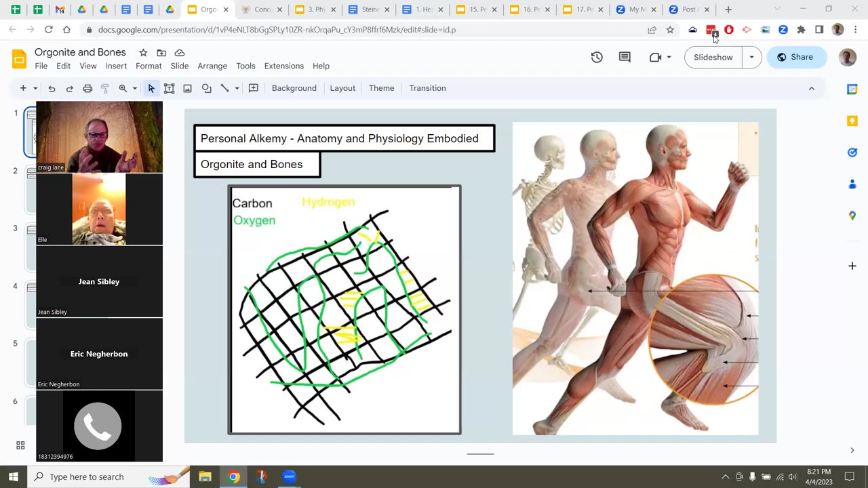
Task: Open the comment history icon
Action: [625, 57]
